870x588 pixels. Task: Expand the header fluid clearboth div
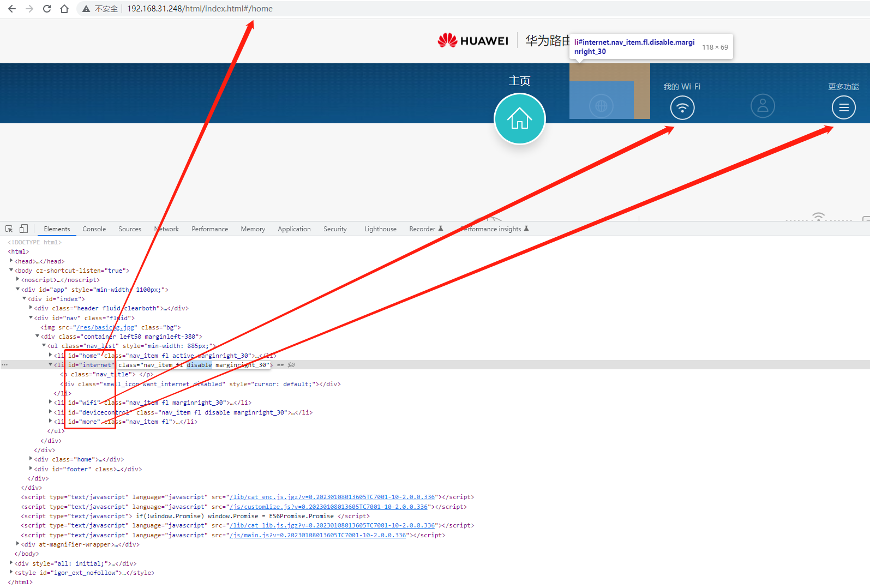[31, 308]
